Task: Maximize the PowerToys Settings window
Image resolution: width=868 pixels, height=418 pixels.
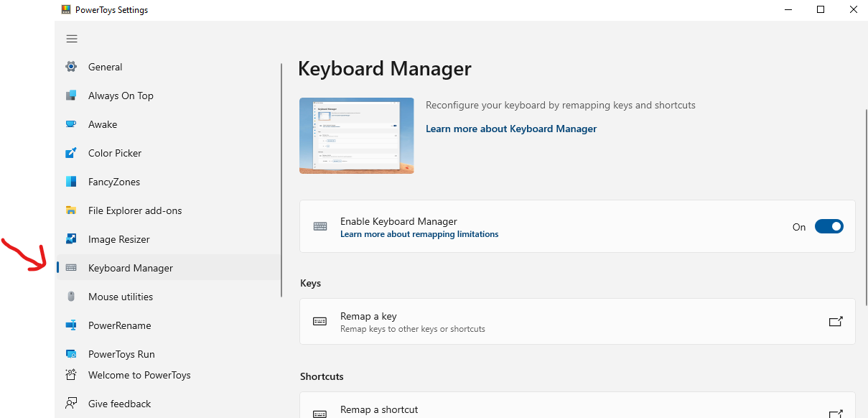Action: point(821,10)
